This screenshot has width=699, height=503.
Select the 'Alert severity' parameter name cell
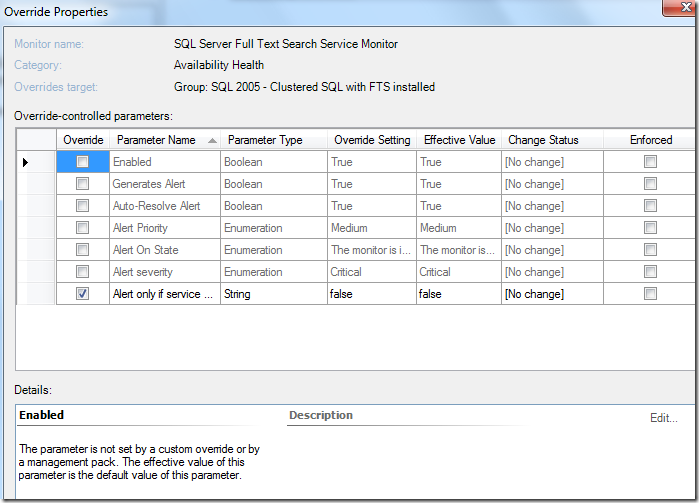165,272
